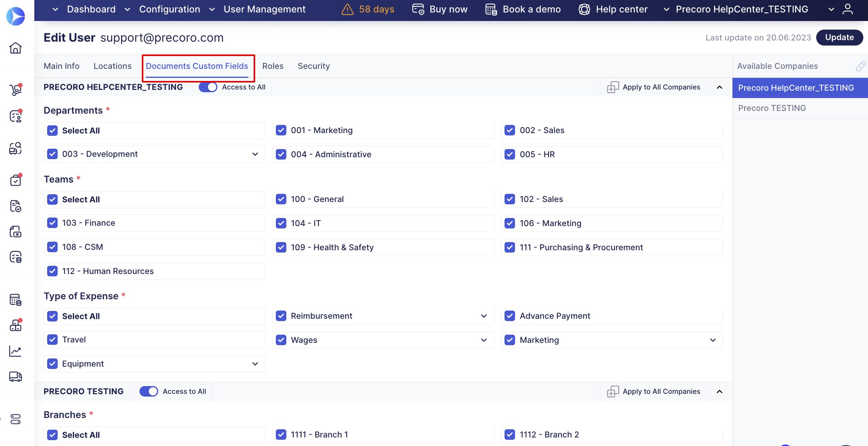Viewport: 868px width, 446px height.
Task: Click the delivery truck sidebar icon
Action: pyautogui.click(x=16, y=376)
